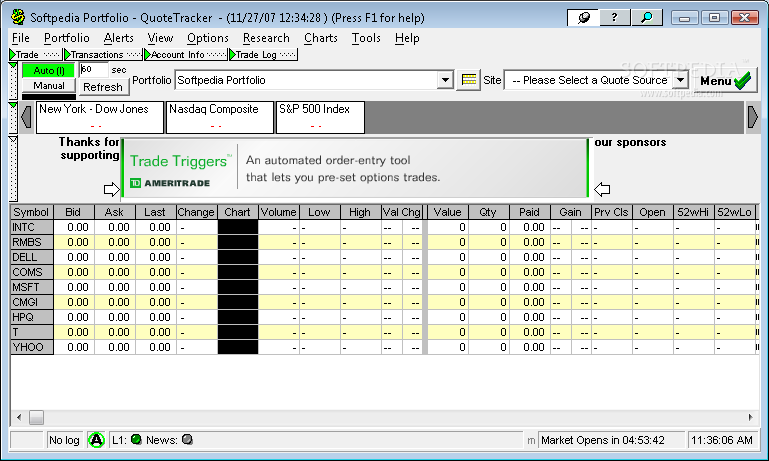
Task: Collapse the update controls panel handle
Action: [13, 81]
